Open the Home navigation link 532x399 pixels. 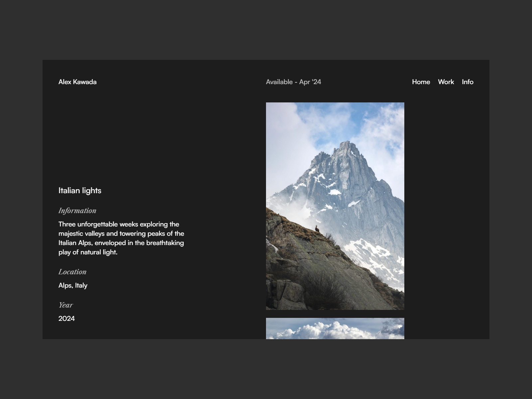click(x=421, y=82)
